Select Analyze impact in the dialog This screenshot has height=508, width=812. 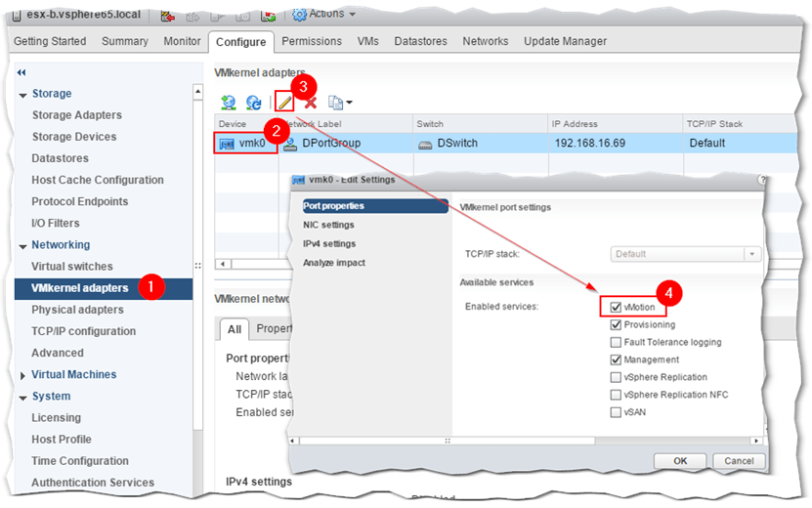334,263
